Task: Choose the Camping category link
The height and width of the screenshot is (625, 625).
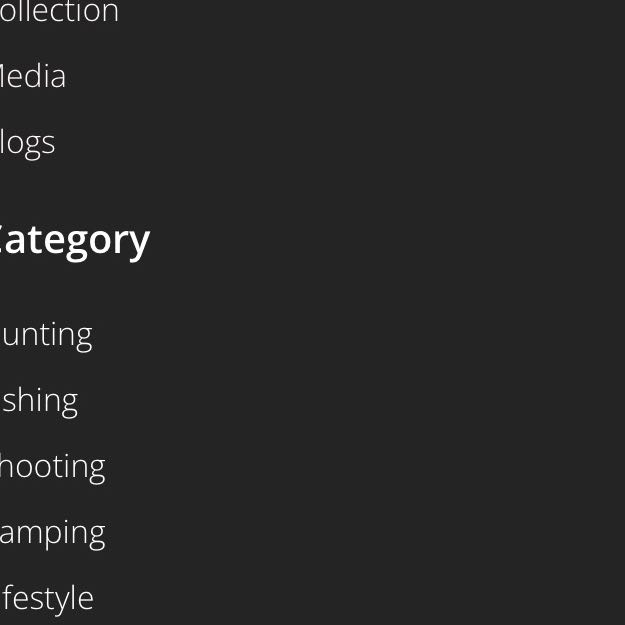Action: (52, 532)
